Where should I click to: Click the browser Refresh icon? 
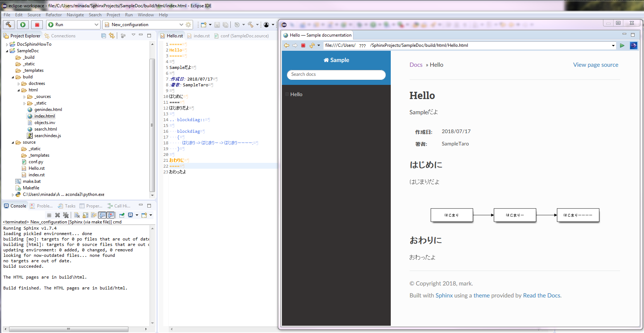click(x=312, y=45)
